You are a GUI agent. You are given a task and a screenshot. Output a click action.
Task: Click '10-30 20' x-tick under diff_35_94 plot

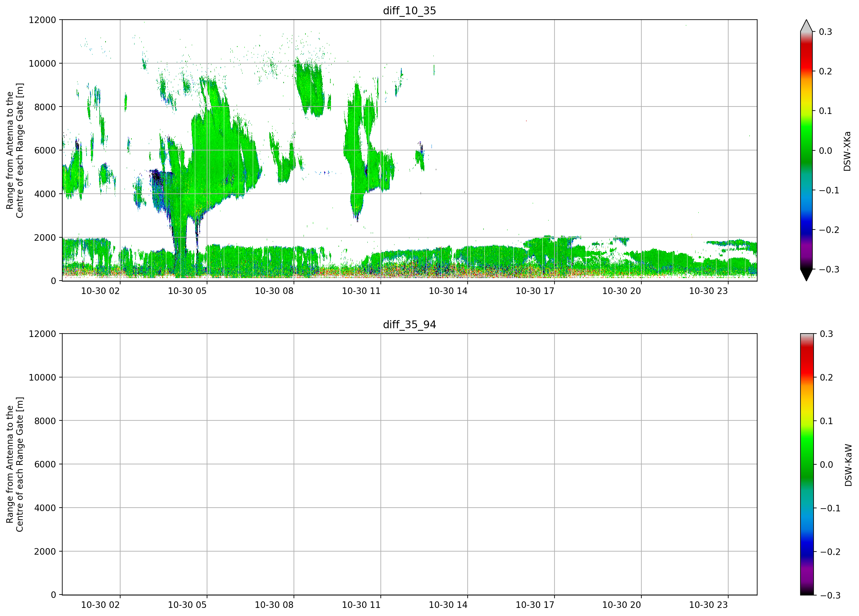pyautogui.click(x=621, y=605)
